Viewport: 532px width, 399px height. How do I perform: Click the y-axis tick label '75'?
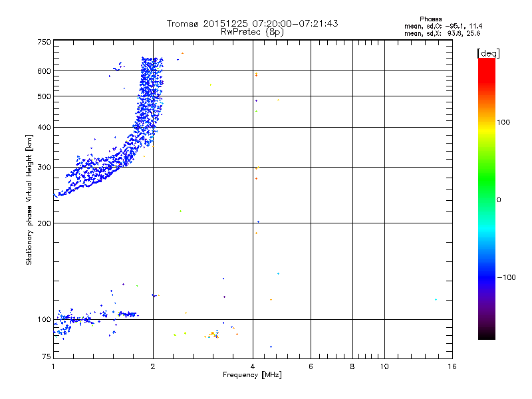[x=47, y=356]
